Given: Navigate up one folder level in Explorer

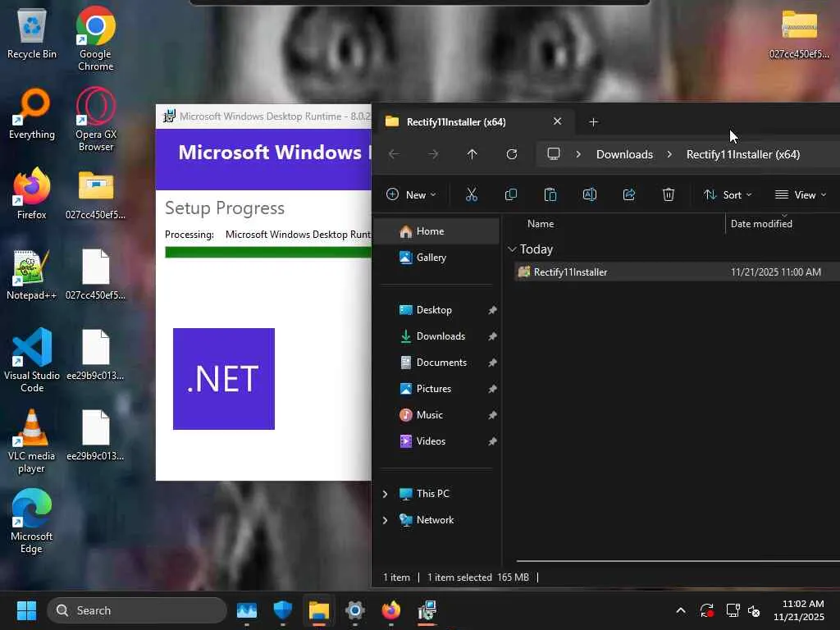Looking at the screenshot, I should click(472, 154).
